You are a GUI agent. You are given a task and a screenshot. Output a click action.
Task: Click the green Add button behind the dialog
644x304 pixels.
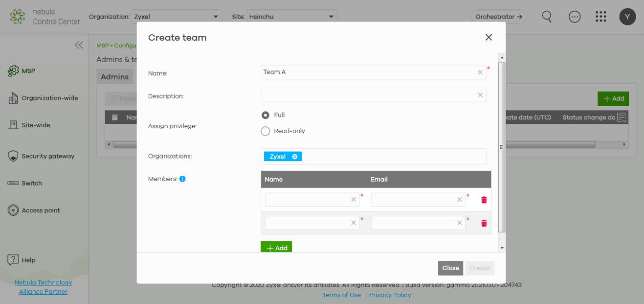click(x=613, y=98)
